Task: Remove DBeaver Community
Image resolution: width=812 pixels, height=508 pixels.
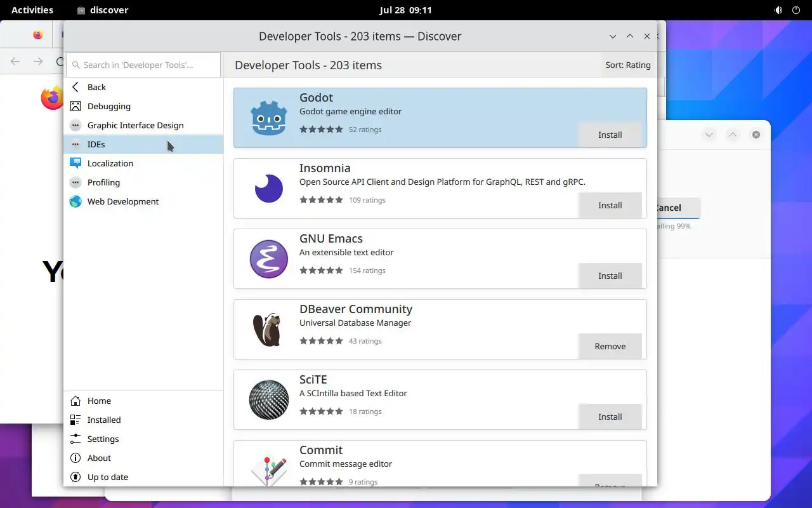Action: (610, 346)
